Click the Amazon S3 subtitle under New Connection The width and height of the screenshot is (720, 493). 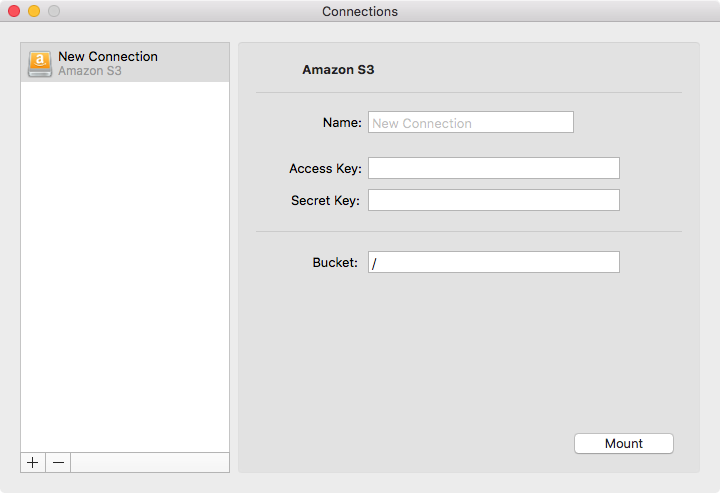[90, 71]
